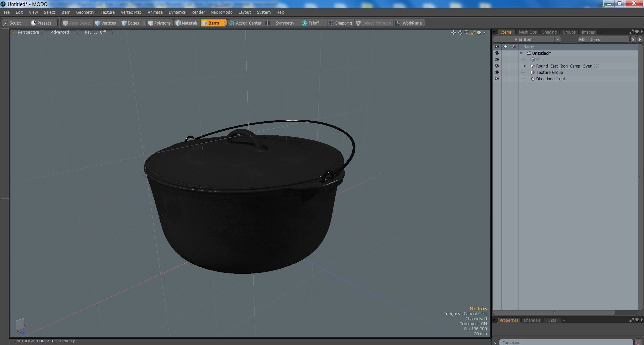
Task: Add a new tab next to Lists
Action: (564, 320)
